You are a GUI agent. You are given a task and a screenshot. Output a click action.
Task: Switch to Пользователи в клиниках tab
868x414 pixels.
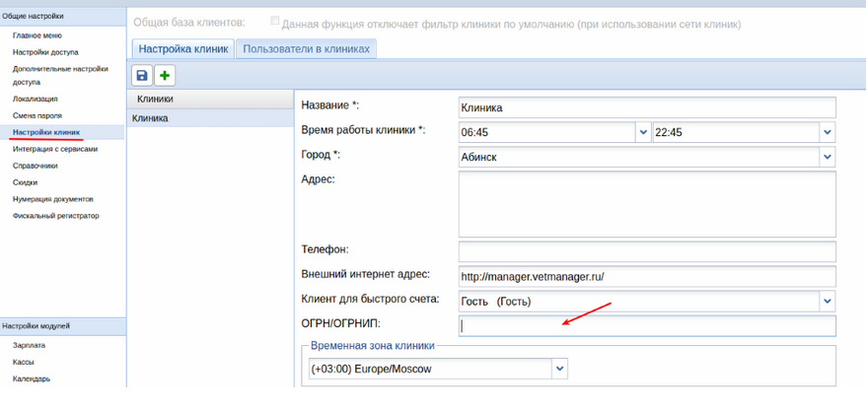click(x=306, y=48)
